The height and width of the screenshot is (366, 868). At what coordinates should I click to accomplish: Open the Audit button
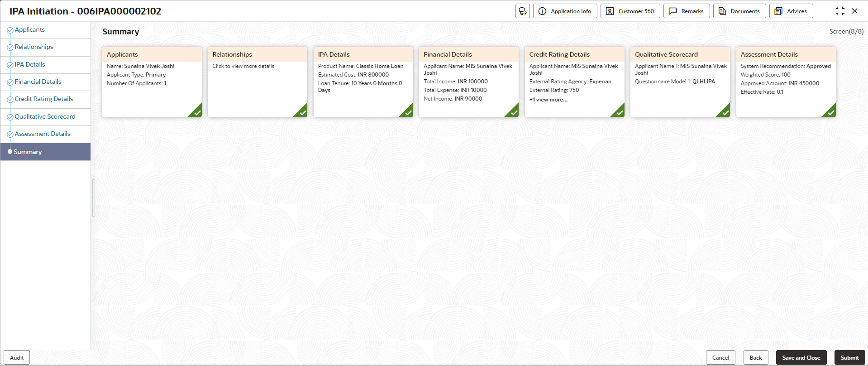coord(17,357)
